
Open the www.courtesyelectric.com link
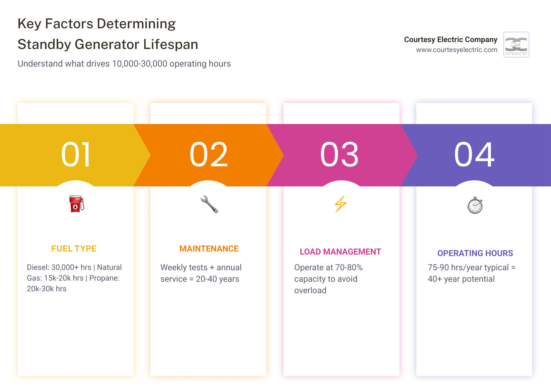coord(456,50)
